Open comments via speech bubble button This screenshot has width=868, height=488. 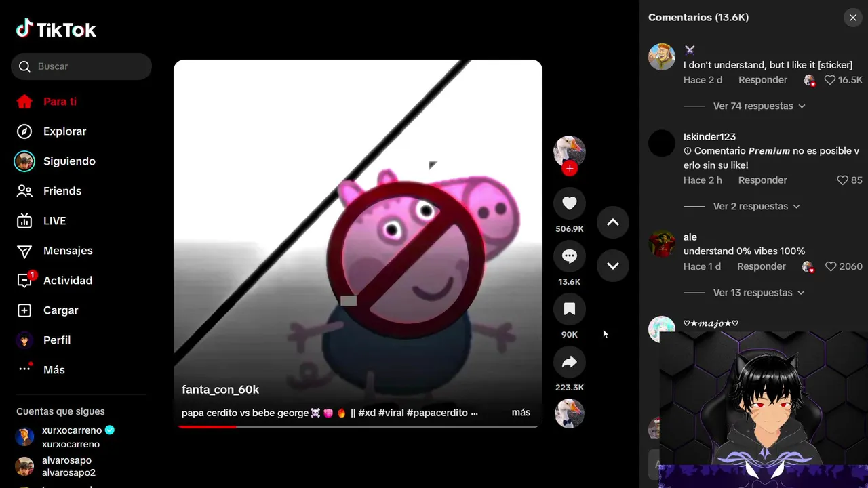570,256
